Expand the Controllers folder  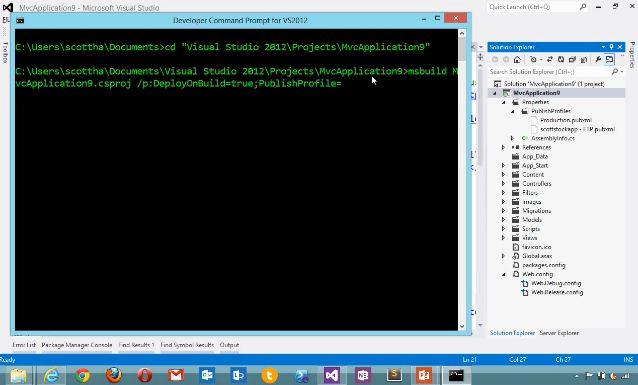click(x=504, y=184)
